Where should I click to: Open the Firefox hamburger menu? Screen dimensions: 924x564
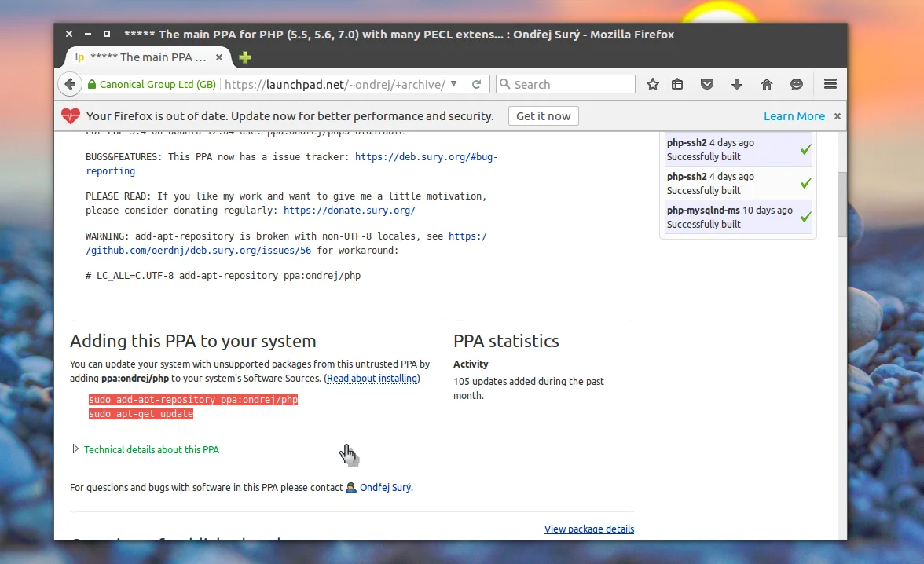[x=830, y=84]
